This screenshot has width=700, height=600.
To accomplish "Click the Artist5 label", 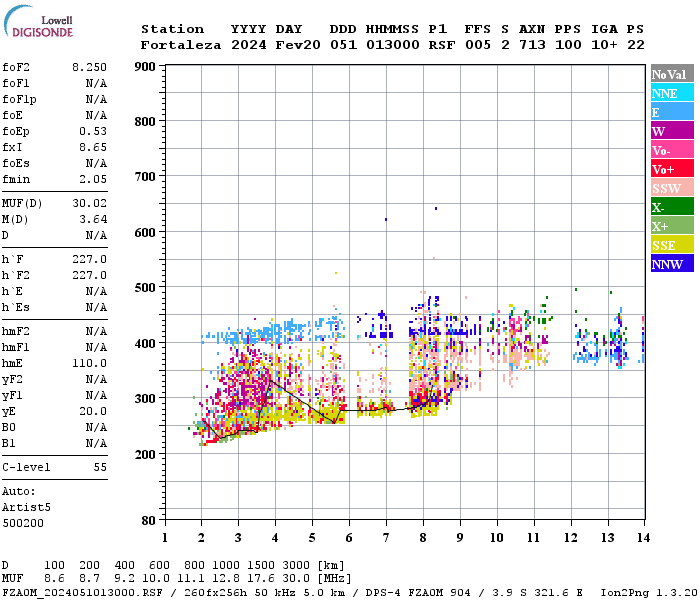I will click(x=26, y=508).
